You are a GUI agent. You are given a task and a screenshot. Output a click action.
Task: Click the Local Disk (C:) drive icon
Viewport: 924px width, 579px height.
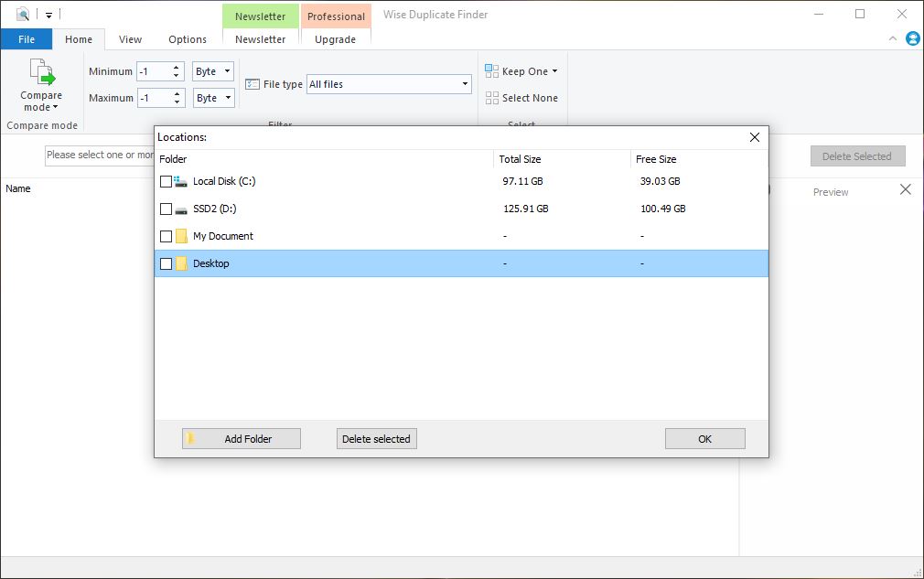coord(181,181)
